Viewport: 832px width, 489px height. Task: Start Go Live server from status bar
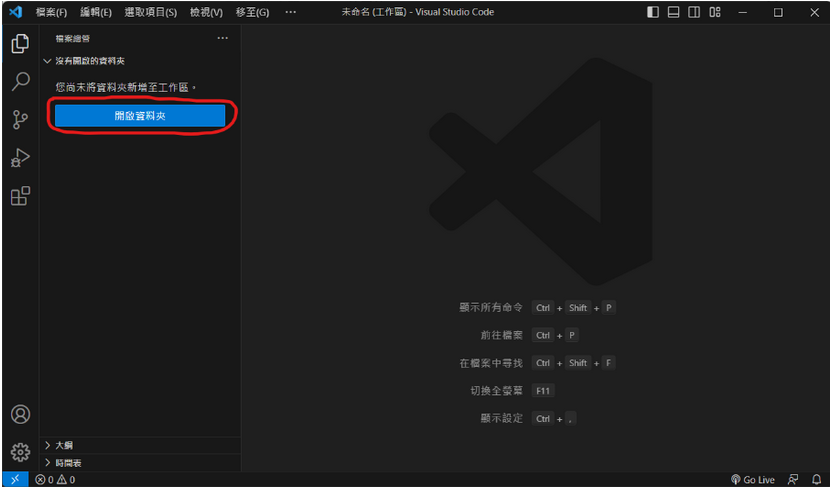pos(752,479)
